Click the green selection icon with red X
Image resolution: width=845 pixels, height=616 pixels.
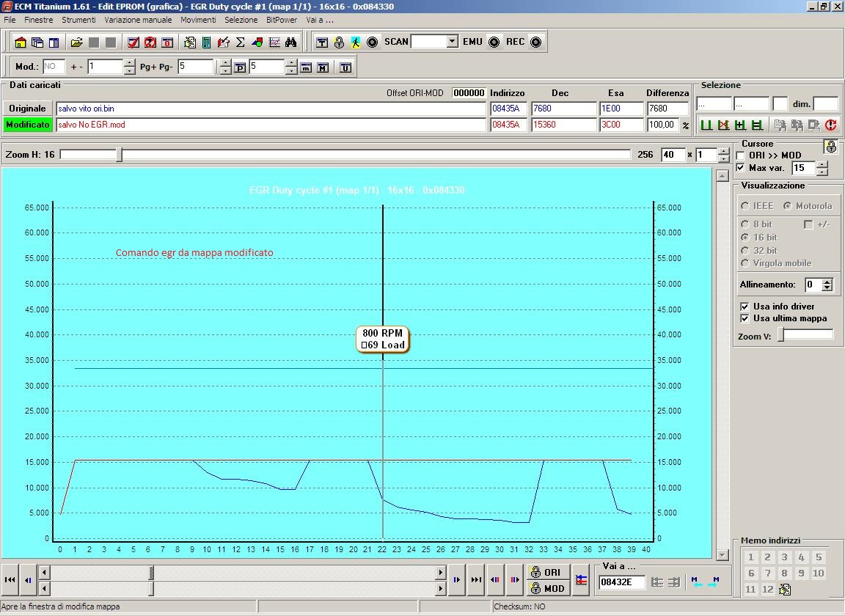point(723,125)
